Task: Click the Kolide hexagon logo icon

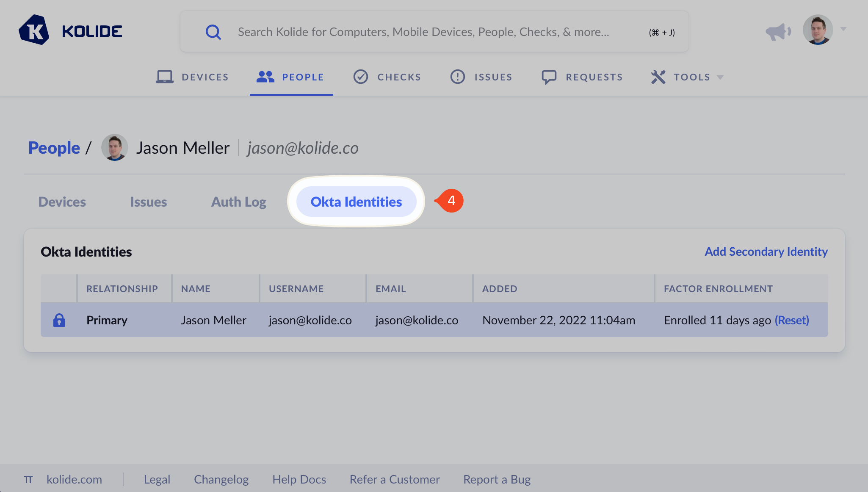Action: pos(34,30)
